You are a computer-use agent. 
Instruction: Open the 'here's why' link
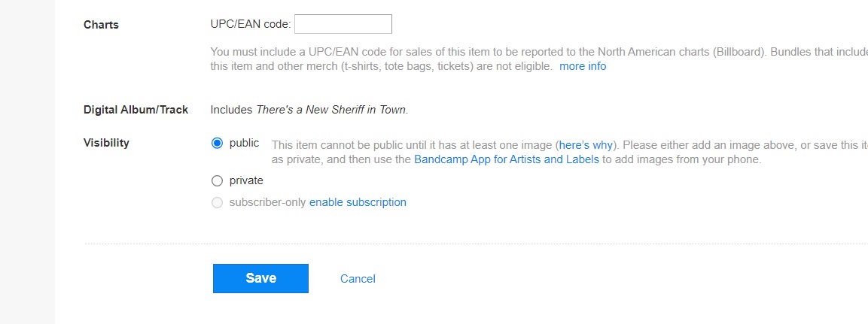coord(586,145)
